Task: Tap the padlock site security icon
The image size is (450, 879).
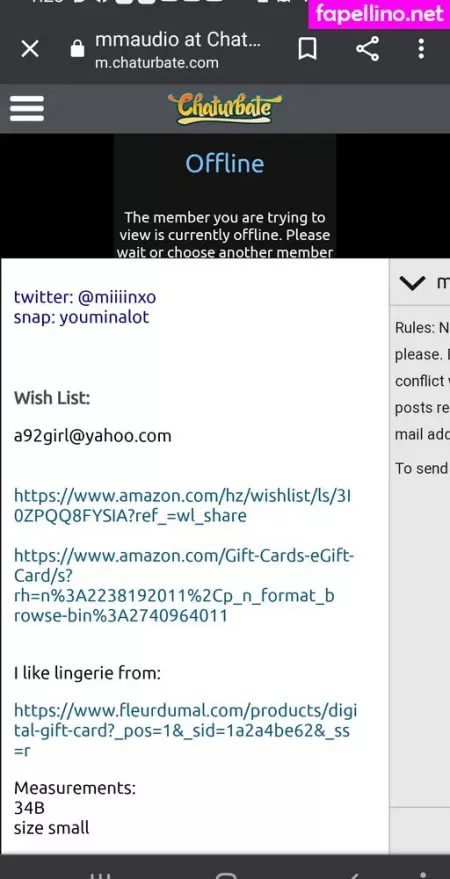Action: [x=77, y=49]
